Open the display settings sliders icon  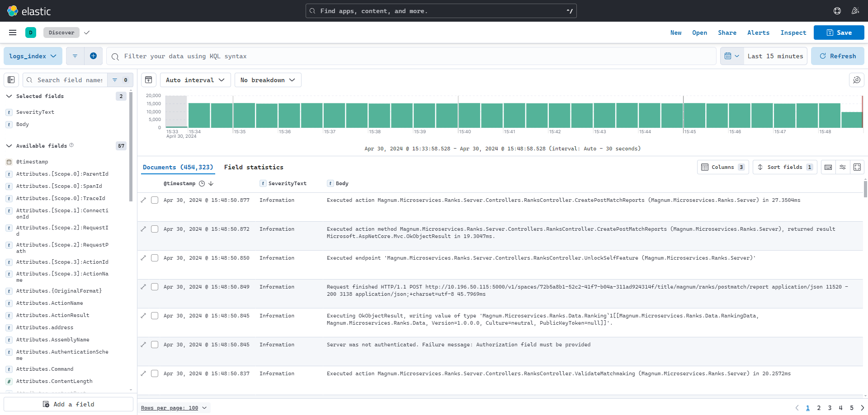point(843,167)
